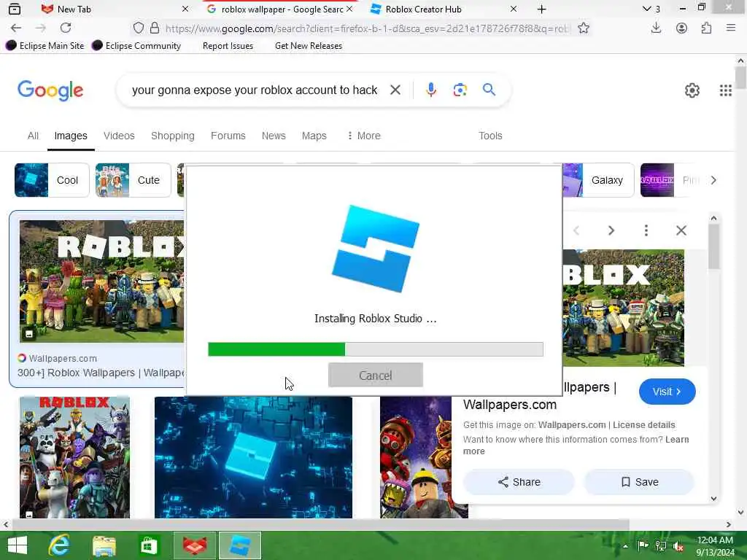Open the Tools search options
The height and width of the screenshot is (560, 747).
tap(490, 136)
